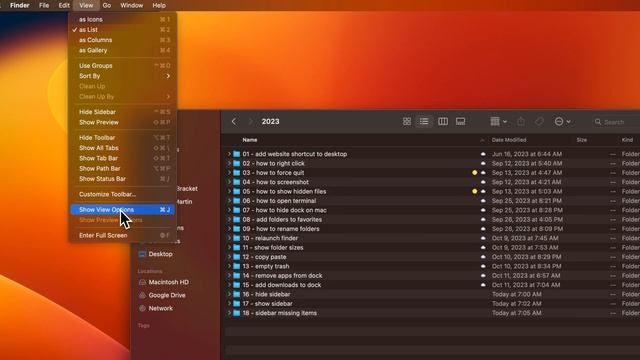Choose as Gallery in View menu
The height and width of the screenshot is (360, 640).
(x=122, y=50)
